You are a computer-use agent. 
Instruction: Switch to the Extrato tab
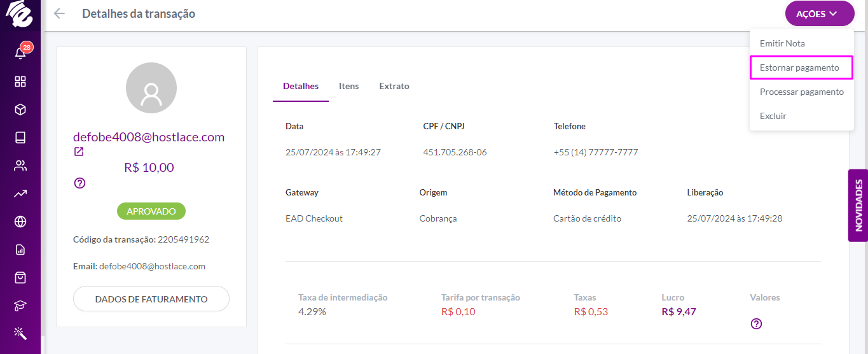pyautogui.click(x=394, y=86)
